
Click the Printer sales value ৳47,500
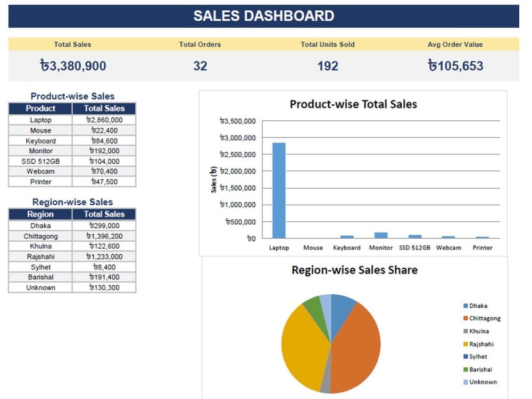click(x=104, y=181)
